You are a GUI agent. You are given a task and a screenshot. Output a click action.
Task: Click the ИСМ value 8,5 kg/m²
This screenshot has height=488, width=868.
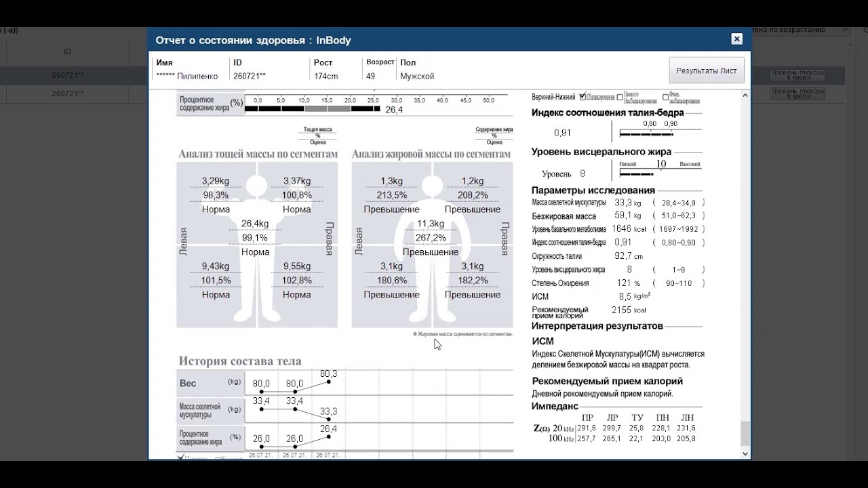[635, 297]
